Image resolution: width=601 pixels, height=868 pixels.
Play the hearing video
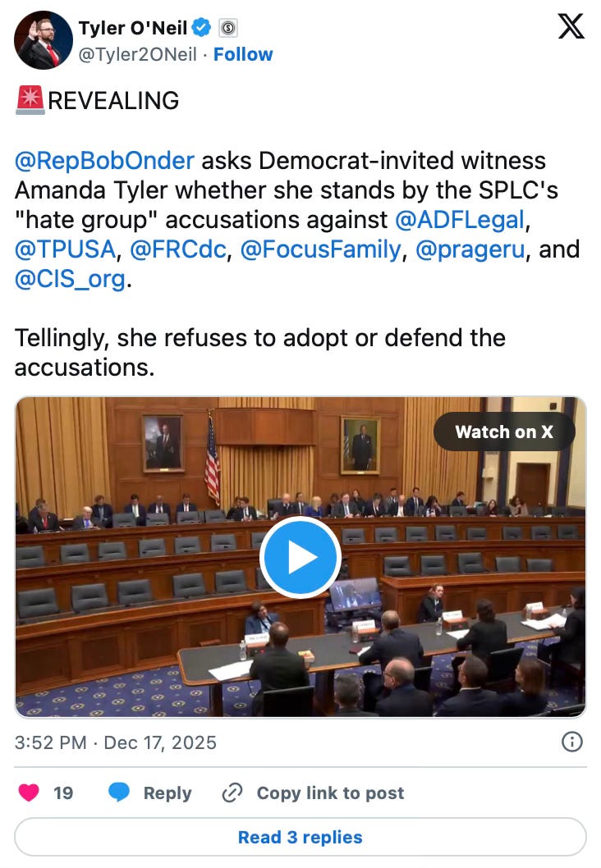coord(300,557)
